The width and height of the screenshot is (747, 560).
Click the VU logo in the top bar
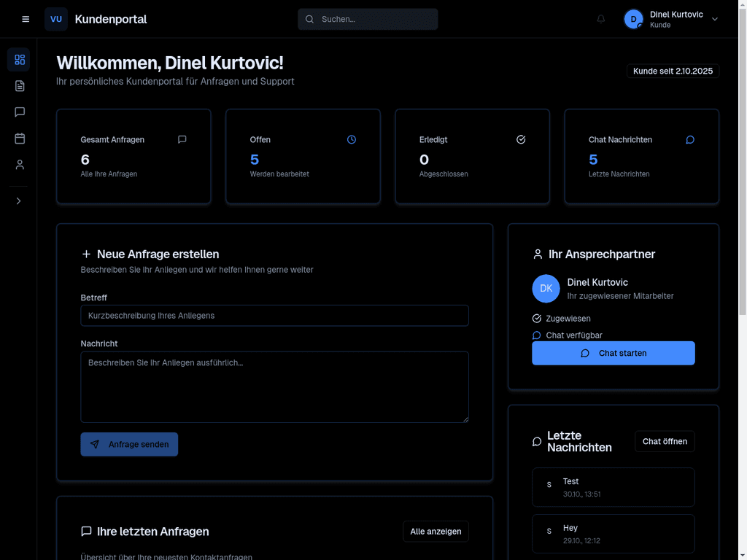coord(56,19)
